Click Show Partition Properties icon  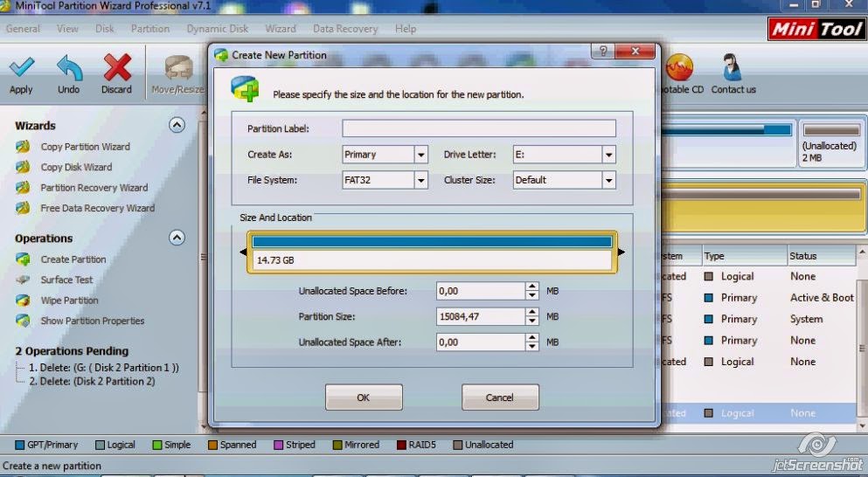tap(23, 321)
